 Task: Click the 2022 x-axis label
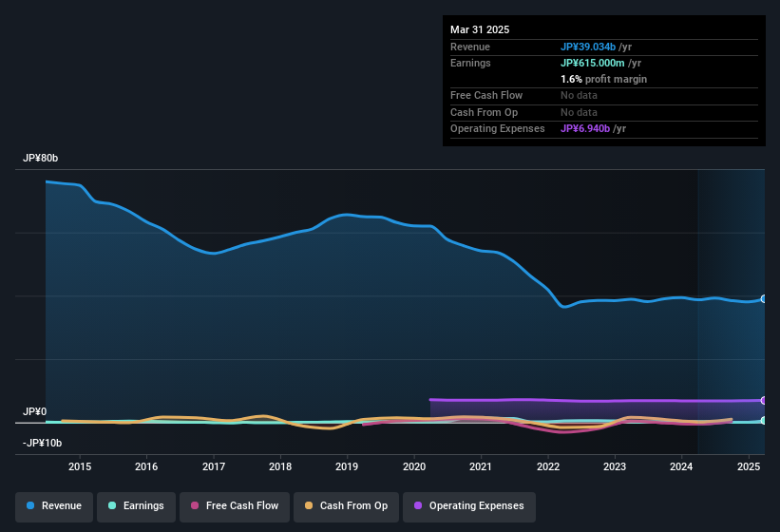(x=547, y=466)
